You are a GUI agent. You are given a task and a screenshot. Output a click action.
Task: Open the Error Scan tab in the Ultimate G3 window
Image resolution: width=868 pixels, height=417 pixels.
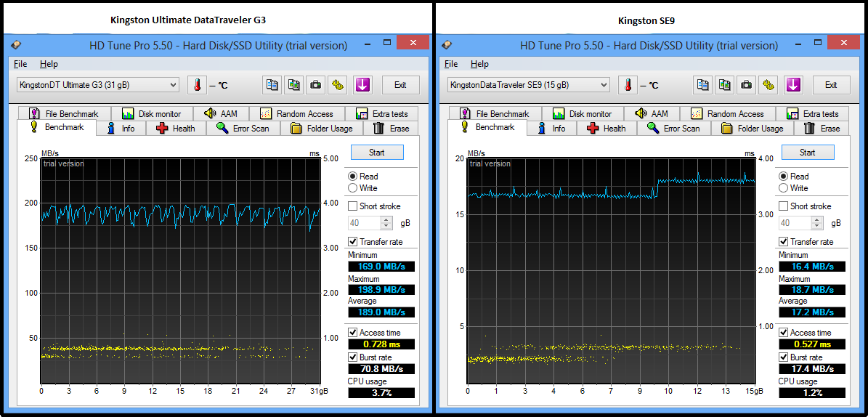pos(243,129)
